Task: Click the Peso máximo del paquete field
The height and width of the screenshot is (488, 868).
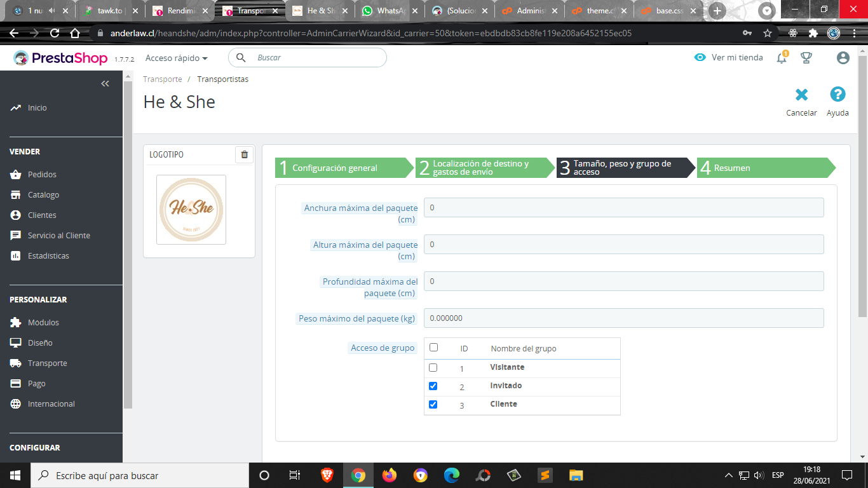Action: pos(623,318)
